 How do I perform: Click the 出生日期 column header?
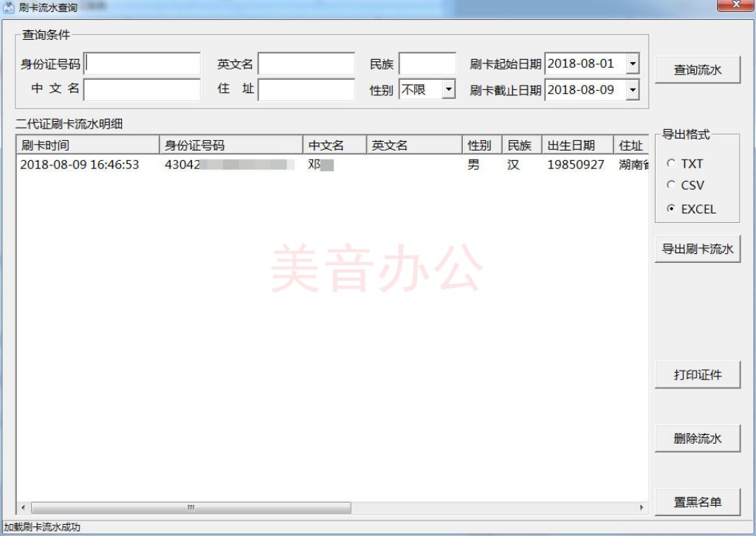[x=577, y=145]
